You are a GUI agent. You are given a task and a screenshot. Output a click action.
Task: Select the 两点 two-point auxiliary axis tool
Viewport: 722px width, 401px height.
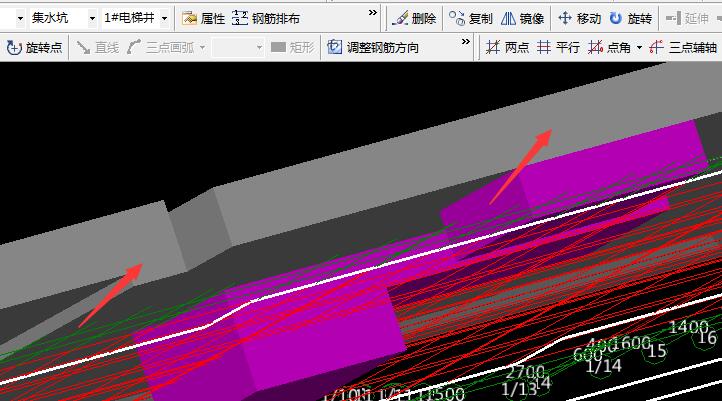pyautogui.click(x=507, y=47)
